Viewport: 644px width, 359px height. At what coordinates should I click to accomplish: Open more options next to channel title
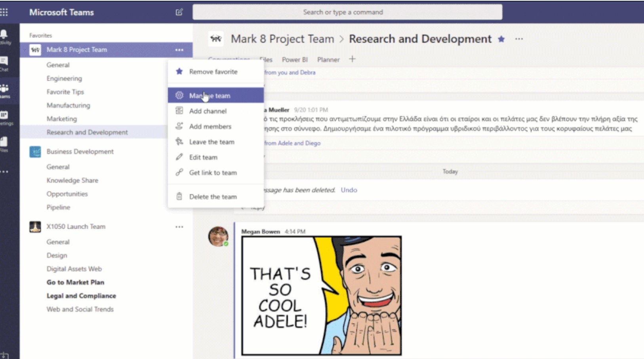pos(519,39)
